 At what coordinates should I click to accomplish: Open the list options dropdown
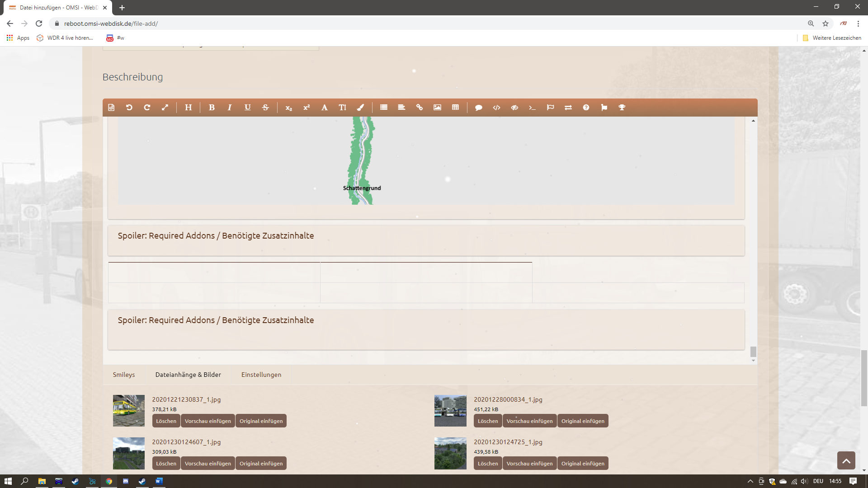point(384,108)
